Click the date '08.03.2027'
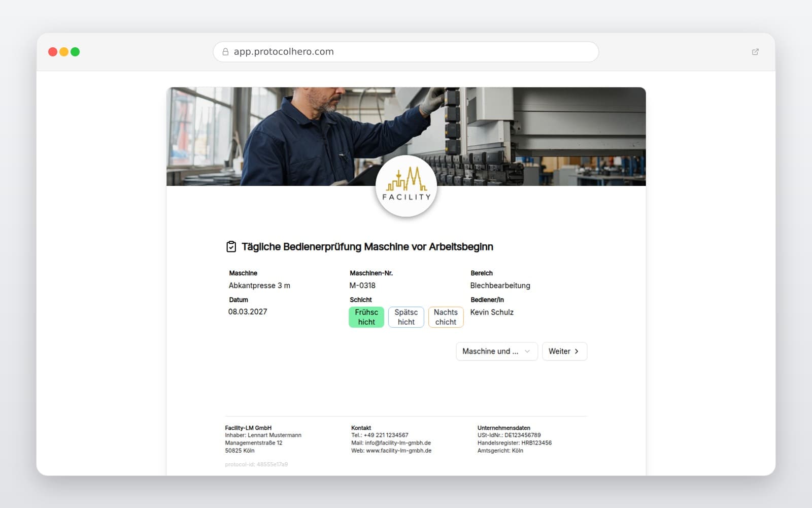Screen dimensions: 812x508 (x=248, y=312)
